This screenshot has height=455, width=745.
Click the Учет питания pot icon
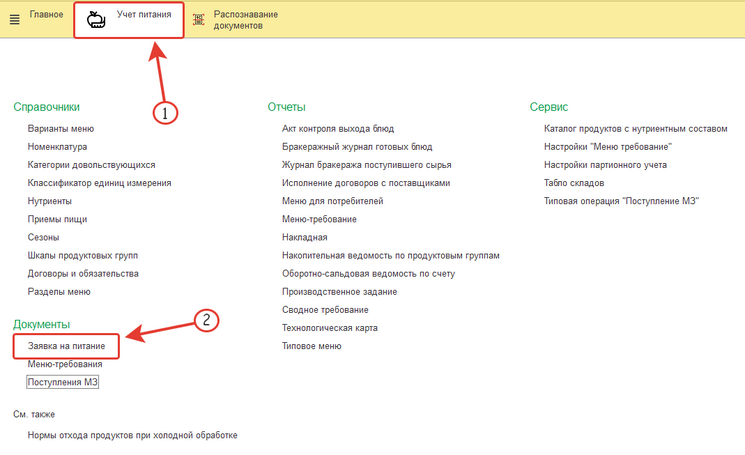coord(96,20)
